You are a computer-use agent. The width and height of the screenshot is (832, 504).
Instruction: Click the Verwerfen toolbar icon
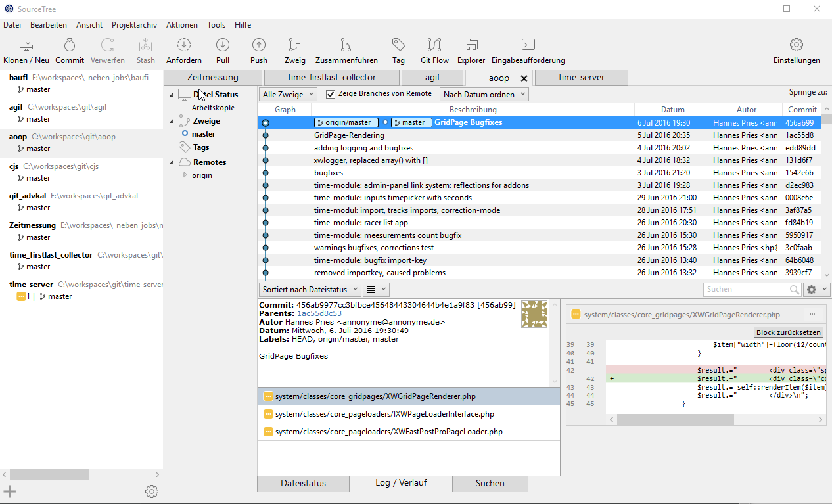tap(107, 45)
